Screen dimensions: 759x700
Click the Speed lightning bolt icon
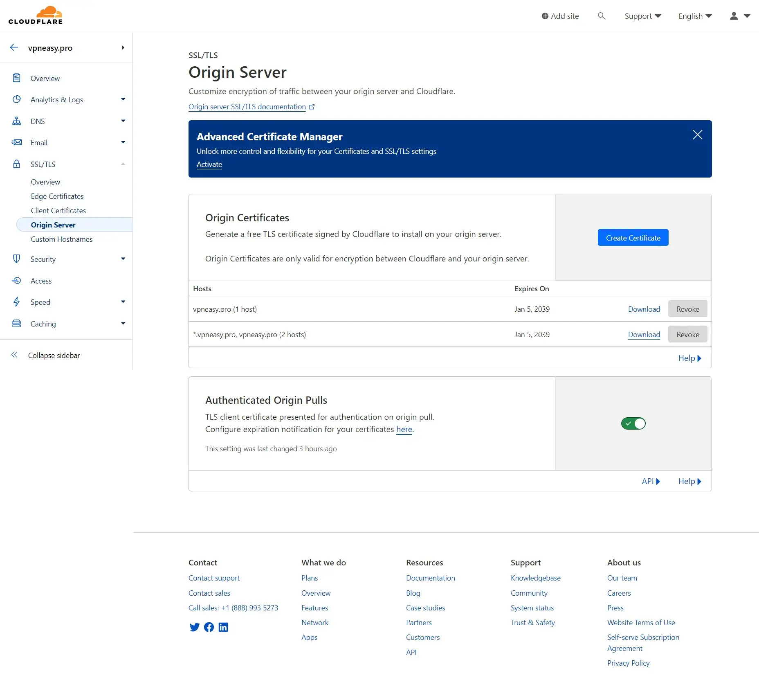click(16, 302)
